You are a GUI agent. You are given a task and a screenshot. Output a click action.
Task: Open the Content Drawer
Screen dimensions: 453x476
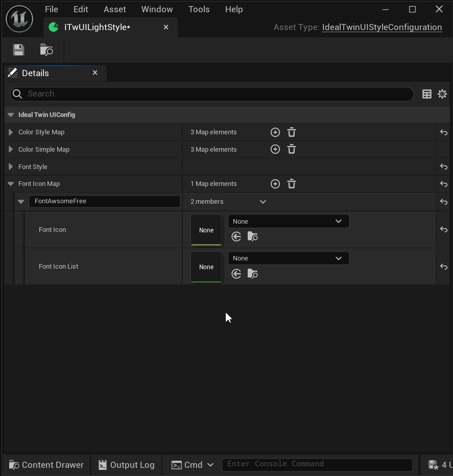point(46,465)
